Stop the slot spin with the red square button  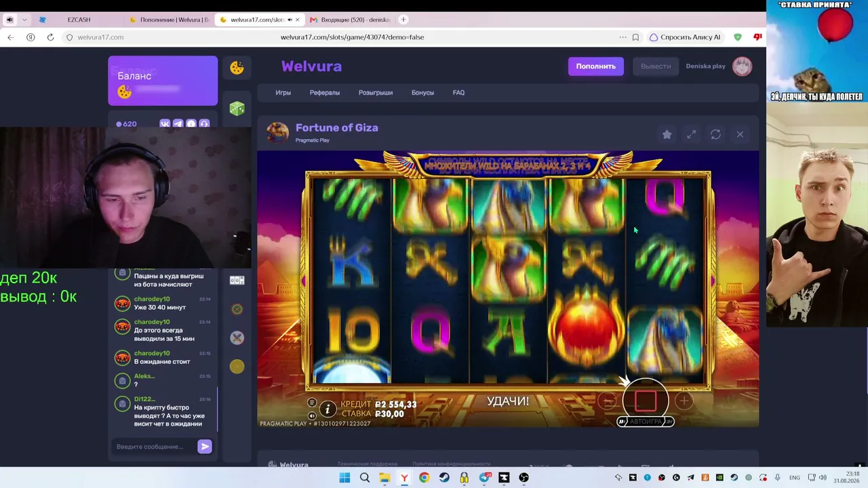(x=646, y=401)
